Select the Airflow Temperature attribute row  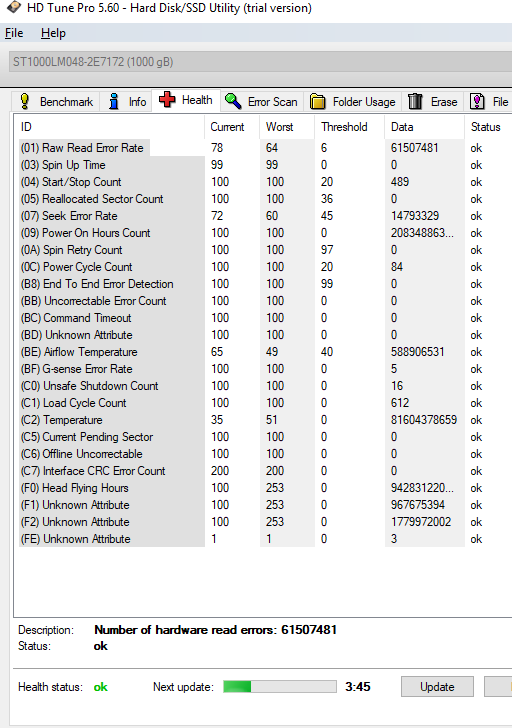[262, 351]
